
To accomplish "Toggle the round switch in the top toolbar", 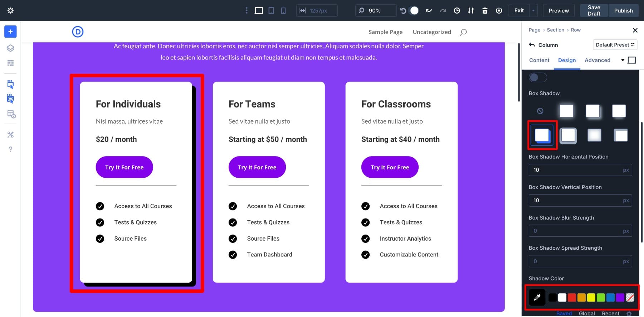I will click(x=414, y=10).
